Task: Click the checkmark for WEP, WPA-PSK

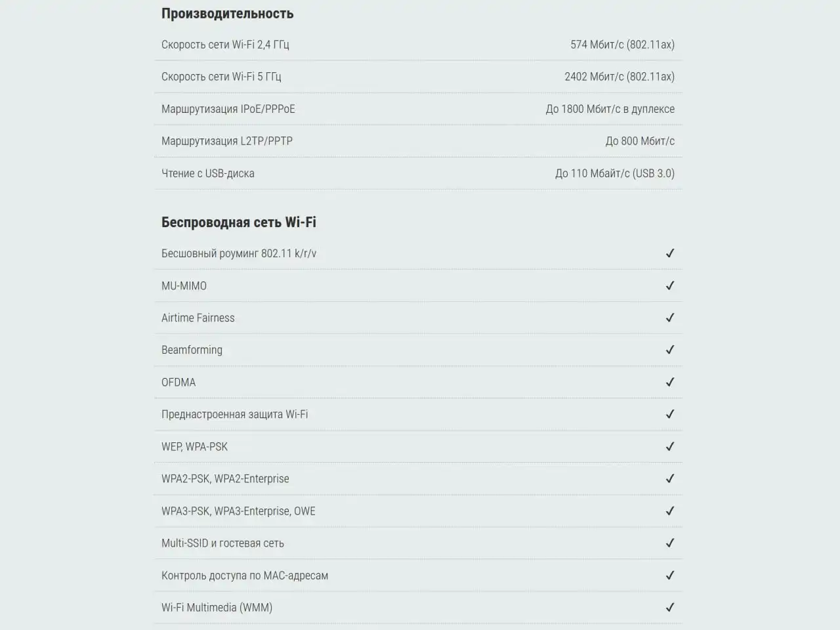Action: pos(670,446)
